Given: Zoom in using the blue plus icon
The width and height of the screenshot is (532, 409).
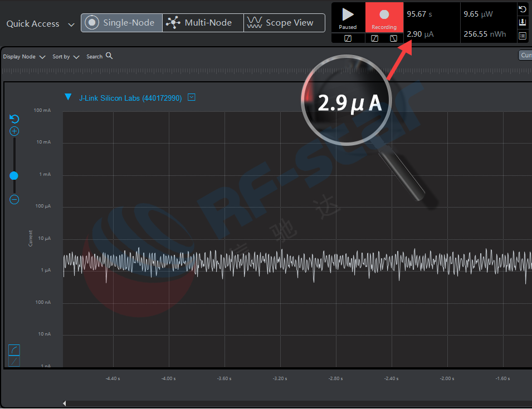Looking at the screenshot, I should [14, 132].
